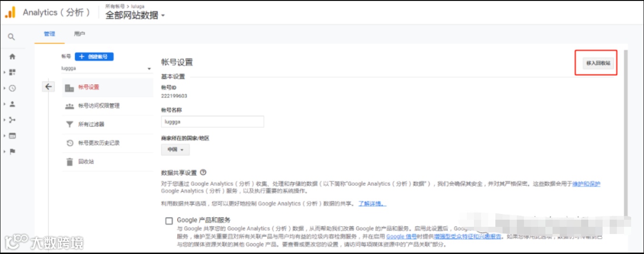This screenshot has width=644, height=254.
Task: Select 帐号访问权限管理 menu item
Action: point(107,106)
